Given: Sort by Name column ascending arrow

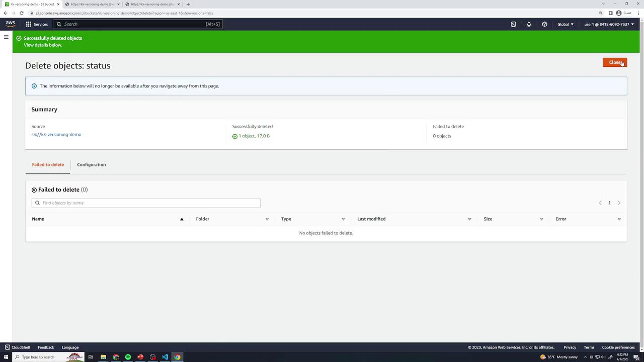Looking at the screenshot, I should click(182, 219).
